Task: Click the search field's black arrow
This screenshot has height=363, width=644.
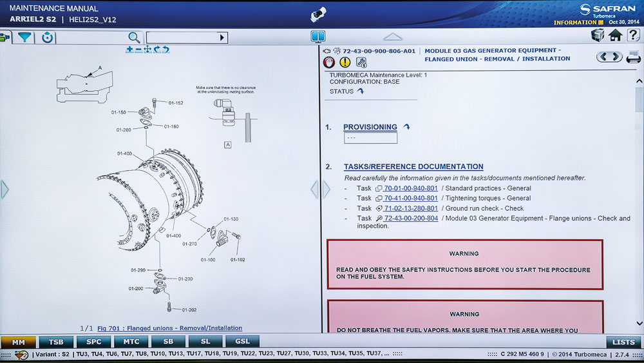Action: (x=222, y=38)
